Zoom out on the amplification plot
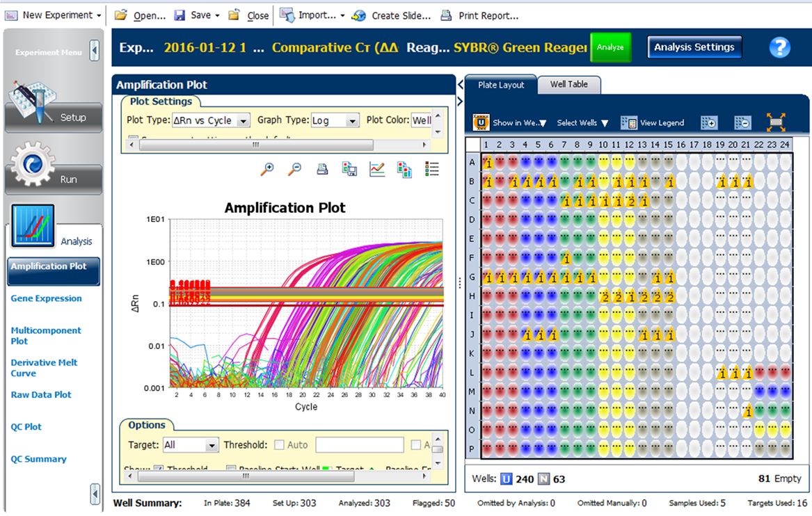Viewport: 812px width, 516px height. tap(294, 169)
